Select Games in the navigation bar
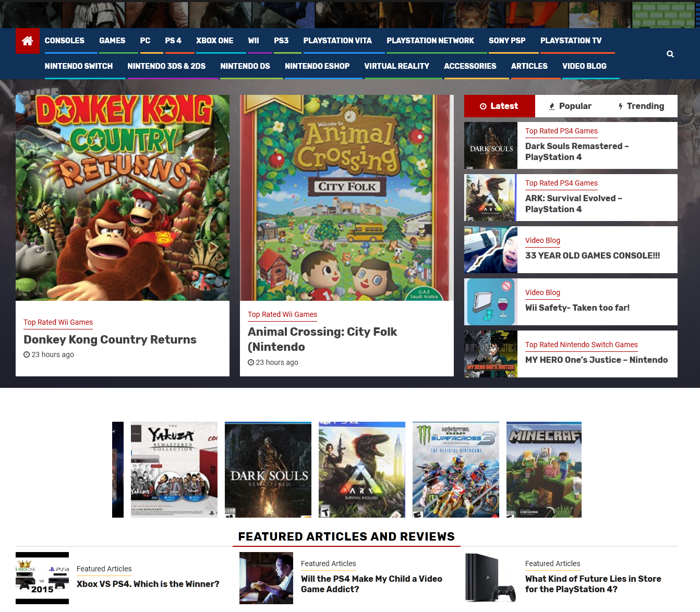 [x=112, y=41]
